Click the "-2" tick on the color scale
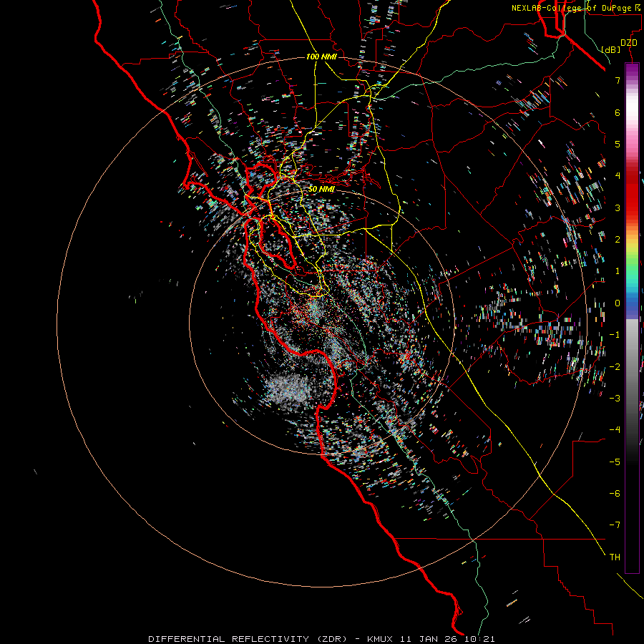The height and width of the screenshot is (644, 644). pyautogui.click(x=615, y=367)
